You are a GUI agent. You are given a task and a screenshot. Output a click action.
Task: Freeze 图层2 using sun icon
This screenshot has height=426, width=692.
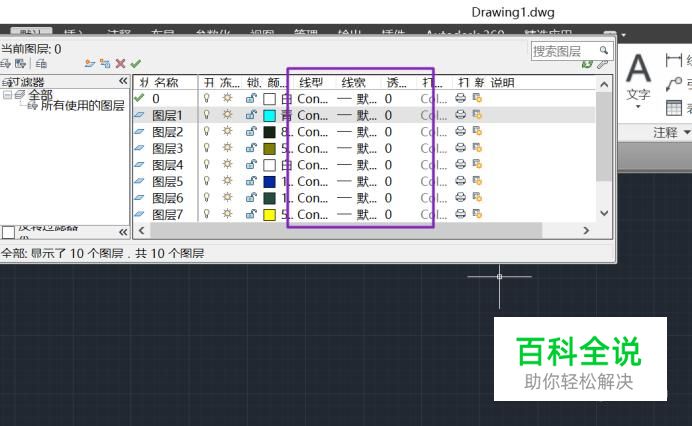pos(227,131)
